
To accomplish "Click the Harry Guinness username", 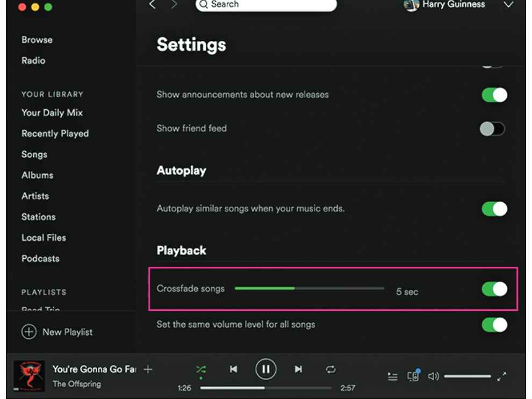I will coord(454,4).
